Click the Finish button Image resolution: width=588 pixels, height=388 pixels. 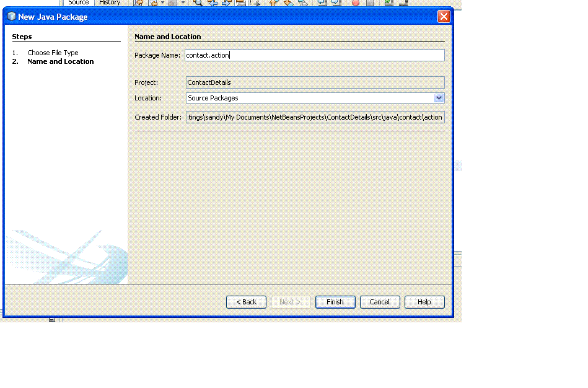click(x=335, y=302)
